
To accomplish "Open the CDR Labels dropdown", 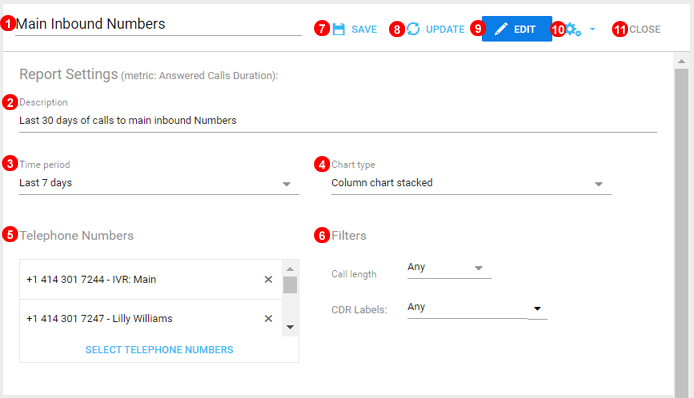I will [x=477, y=307].
